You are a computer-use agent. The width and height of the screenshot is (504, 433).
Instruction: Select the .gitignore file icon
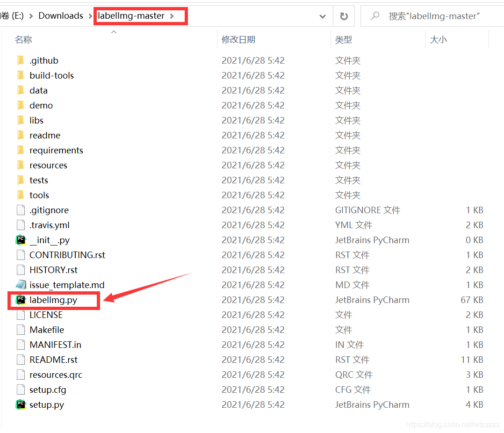coord(21,210)
